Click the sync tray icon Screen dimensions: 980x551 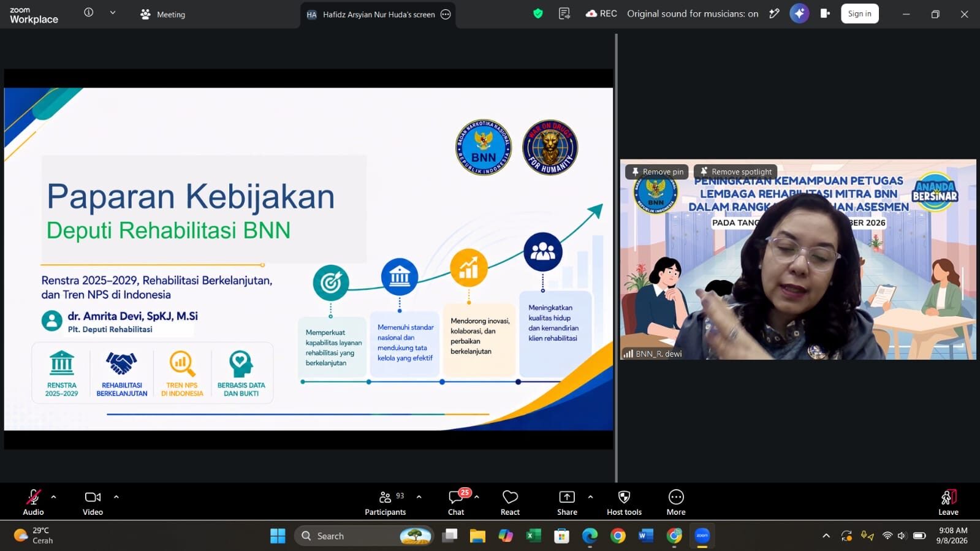tap(846, 536)
